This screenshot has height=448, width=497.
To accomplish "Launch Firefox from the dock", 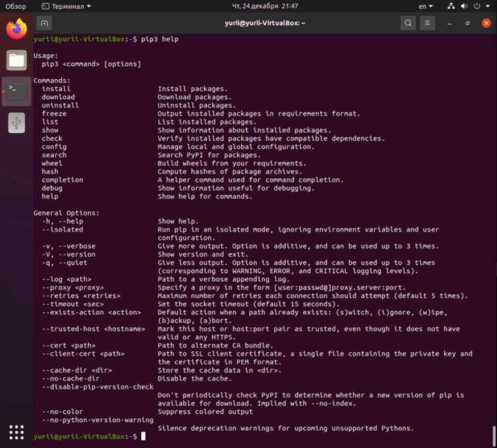I will (17, 29).
